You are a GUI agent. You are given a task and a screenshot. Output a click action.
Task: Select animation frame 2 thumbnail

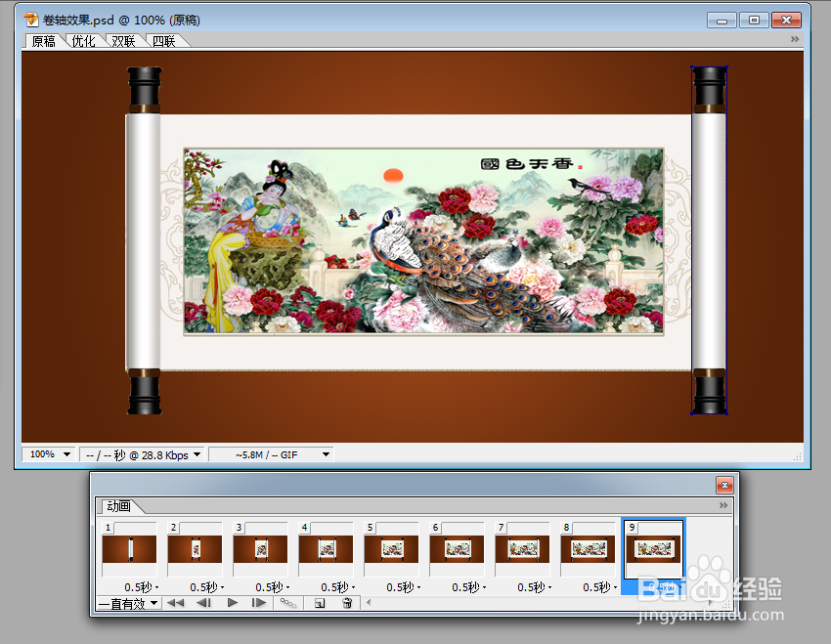pyautogui.click(x=195, y=549)
